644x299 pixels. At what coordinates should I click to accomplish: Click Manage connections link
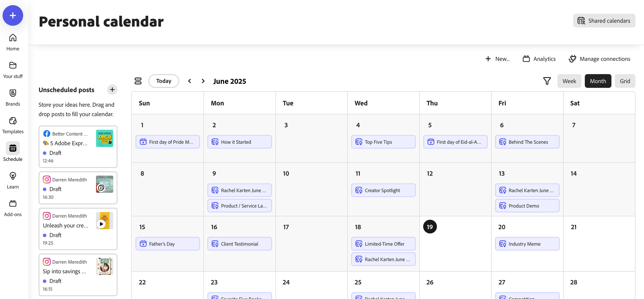599,59
